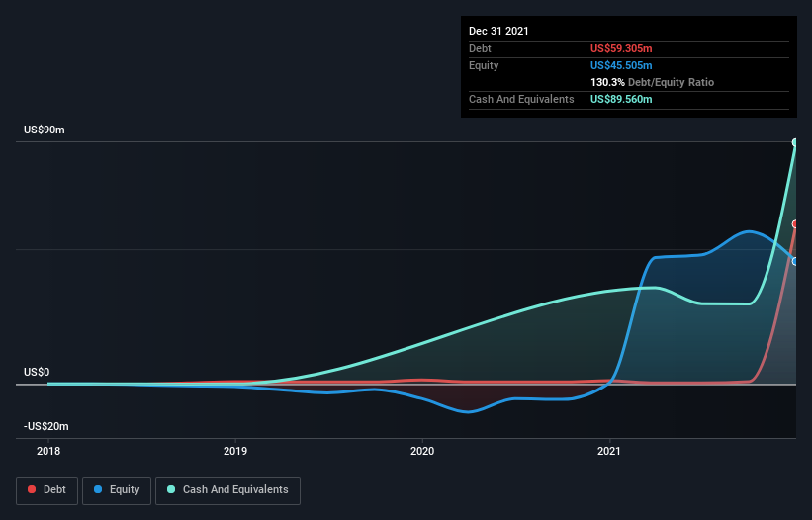Click the red Debt endpoint marker
This screenshot has height=520, width=812.
795,224
